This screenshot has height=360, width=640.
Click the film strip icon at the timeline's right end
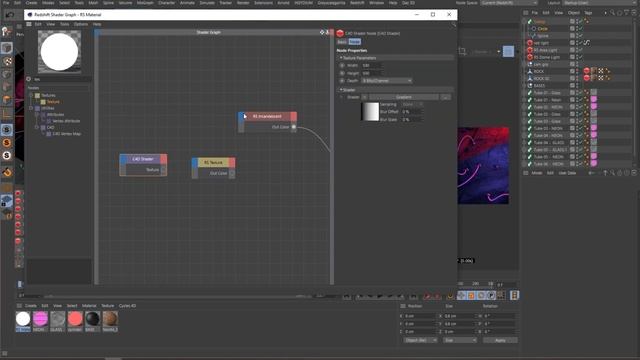[x=514, y=295]
